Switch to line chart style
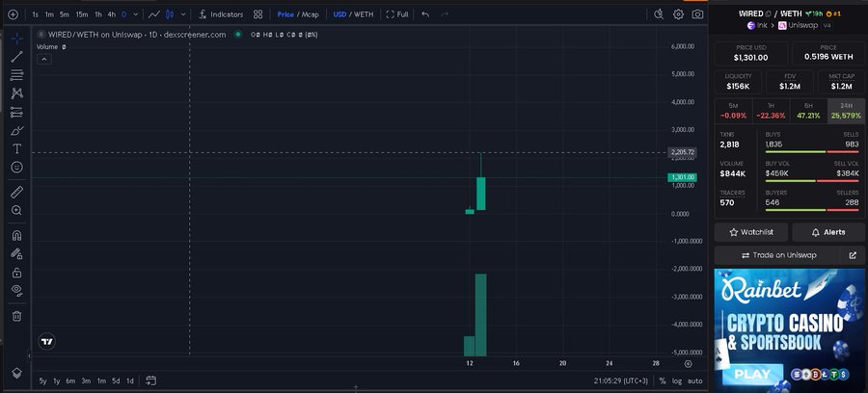Screen dimensions: 868x393 click(x=154, y=14)
